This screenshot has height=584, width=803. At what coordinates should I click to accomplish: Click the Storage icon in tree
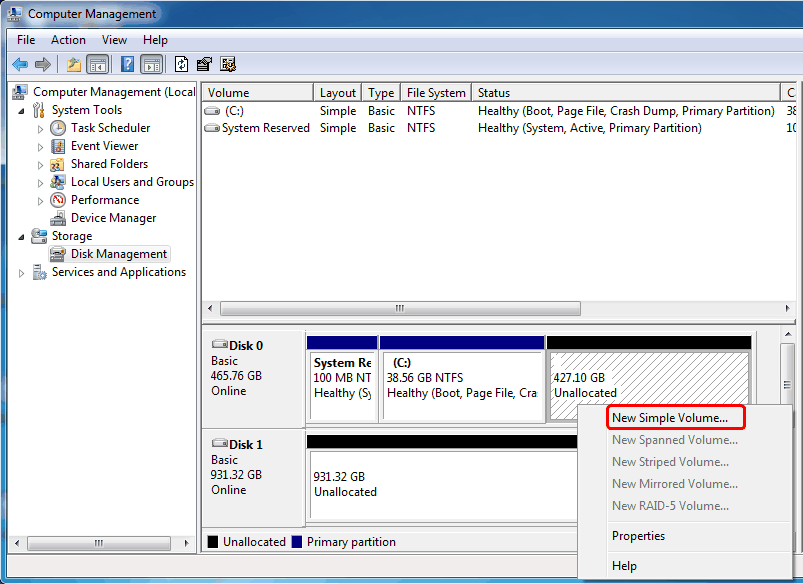click(39, 236)
